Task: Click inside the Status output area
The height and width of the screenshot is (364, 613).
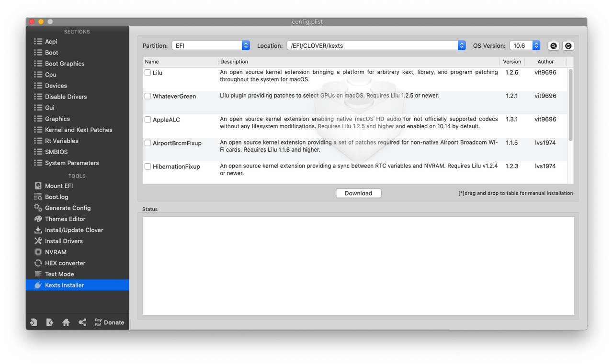Action: pyautogui.click(x=358, y=266)
